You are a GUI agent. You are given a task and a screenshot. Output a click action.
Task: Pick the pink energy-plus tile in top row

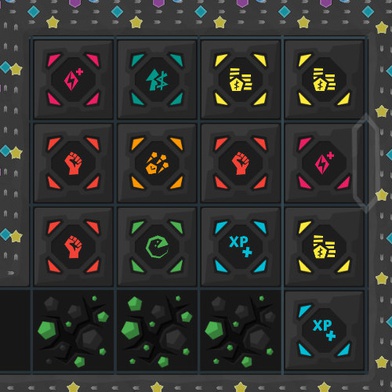[73, 79]
